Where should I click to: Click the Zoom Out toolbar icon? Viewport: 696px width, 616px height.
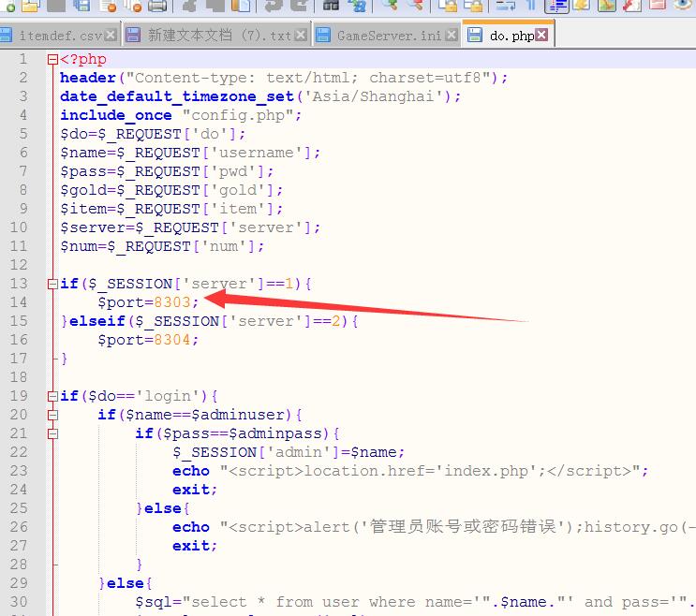[x=415, y=6]
